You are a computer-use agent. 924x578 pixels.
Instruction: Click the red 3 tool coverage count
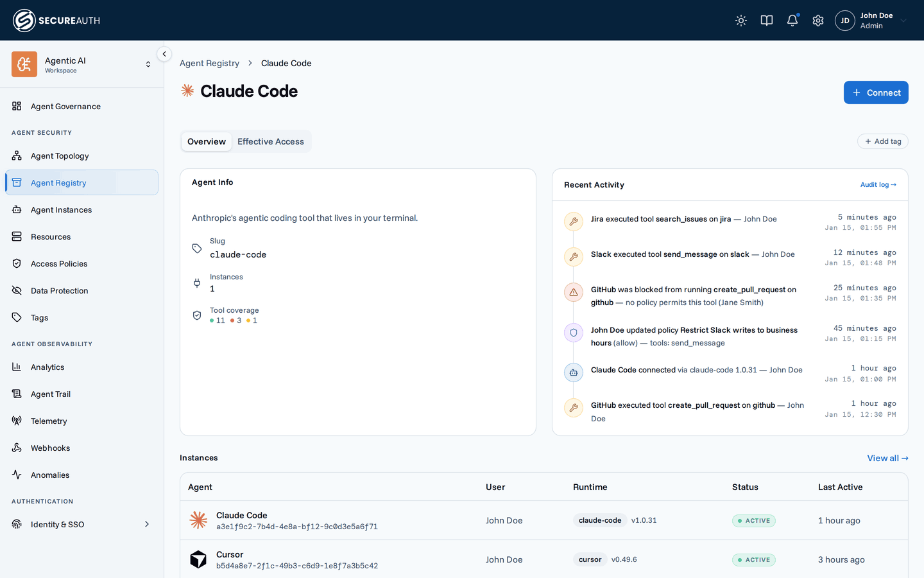tap(236, 320)
